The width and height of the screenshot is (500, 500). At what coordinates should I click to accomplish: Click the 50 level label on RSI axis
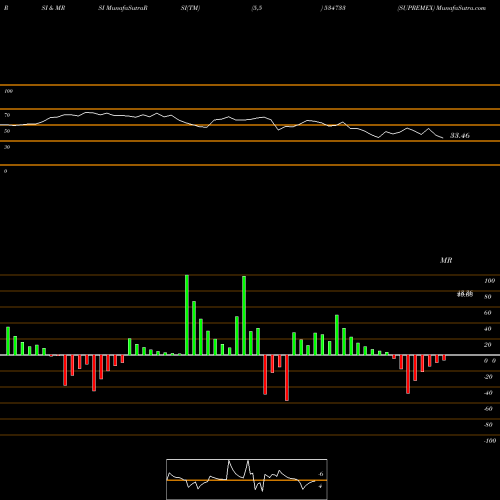(7, 131)
